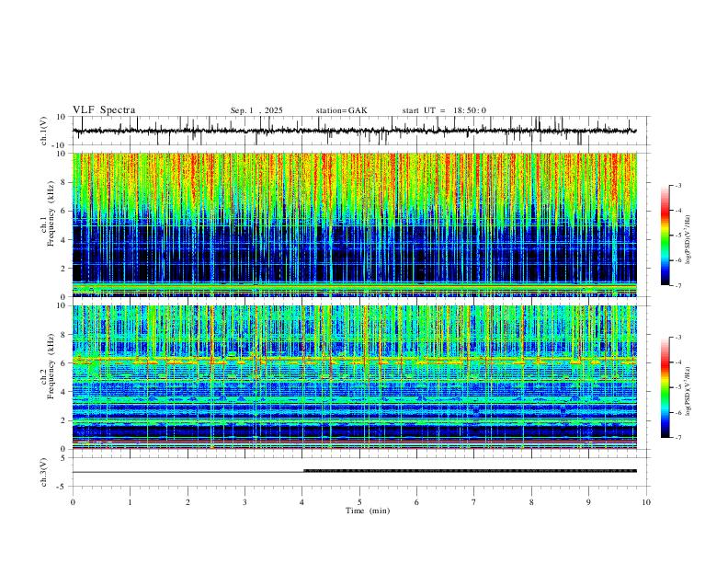The height and width of the screenshot is (563, 728).
Task: Click the "-3" tick on ch.2 colorbar
Action: point(677,338)
